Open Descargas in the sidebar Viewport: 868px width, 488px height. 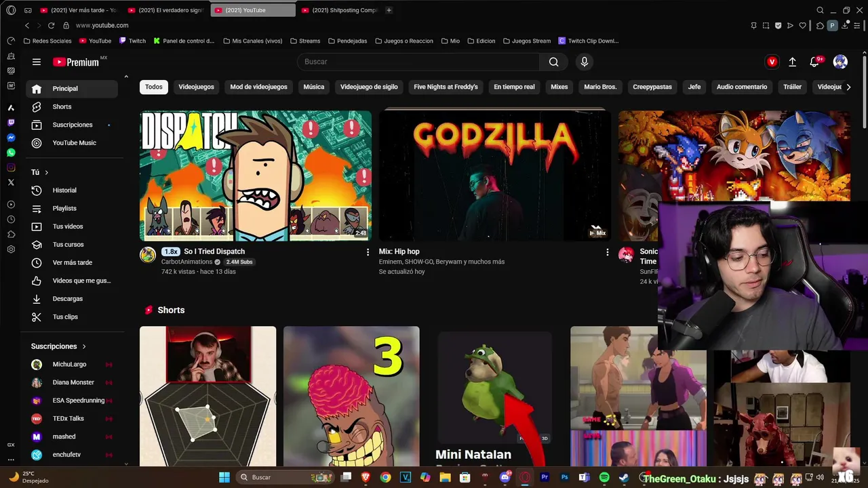pos(73,299)
